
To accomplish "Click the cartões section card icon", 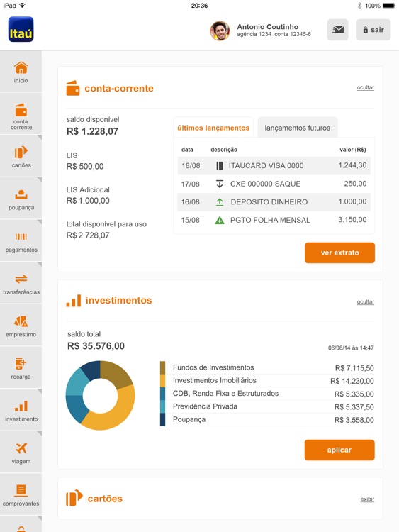I will tap(74, 498).
